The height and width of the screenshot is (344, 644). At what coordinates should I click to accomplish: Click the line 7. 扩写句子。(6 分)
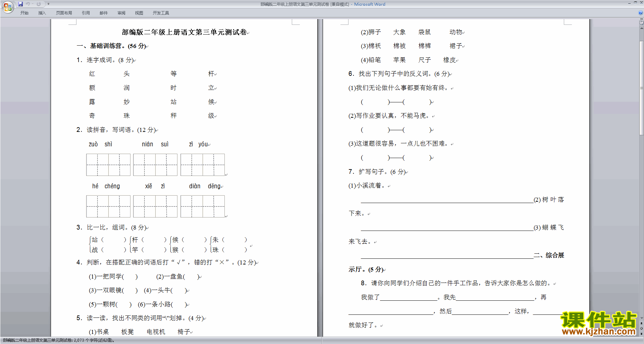click(x=377, y=172)
